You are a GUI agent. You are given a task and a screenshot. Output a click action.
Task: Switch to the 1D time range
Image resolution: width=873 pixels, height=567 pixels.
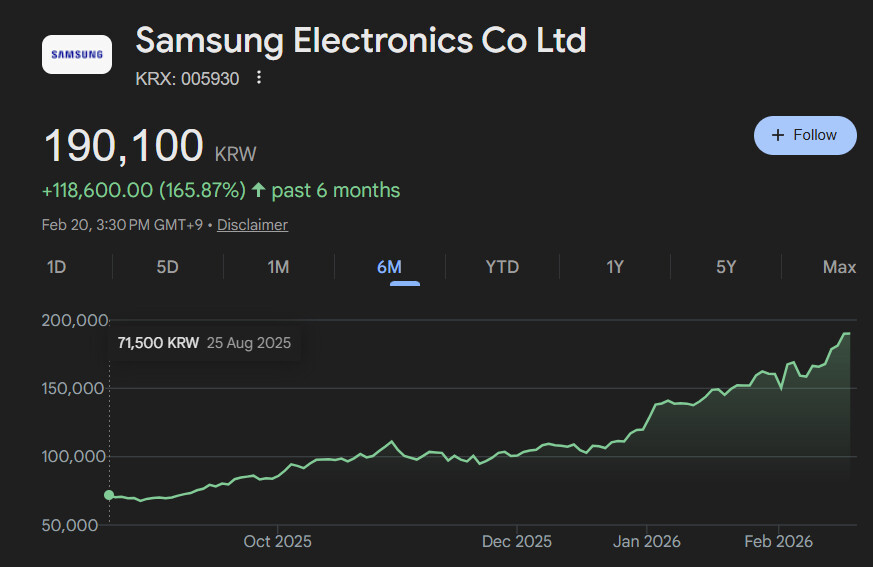[x=57, y=267]
